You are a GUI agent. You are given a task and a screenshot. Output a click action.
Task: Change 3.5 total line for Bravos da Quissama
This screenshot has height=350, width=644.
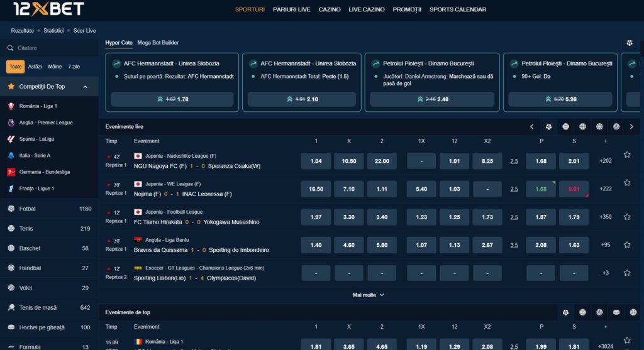point(514,245)
